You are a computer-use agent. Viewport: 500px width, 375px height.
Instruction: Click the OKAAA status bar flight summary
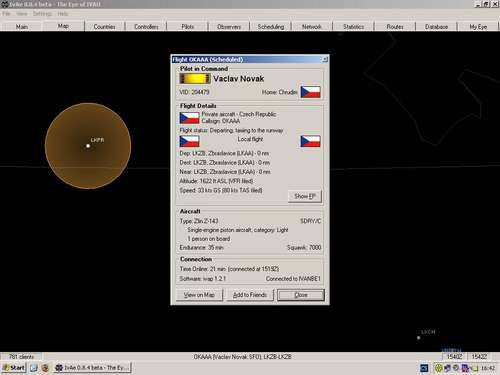click(243, 357)
